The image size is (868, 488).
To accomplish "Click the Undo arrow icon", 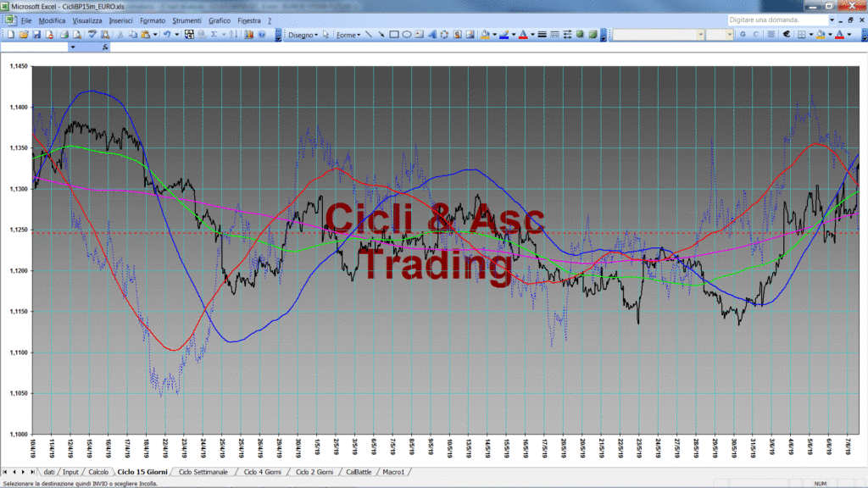I will point(167,35).
